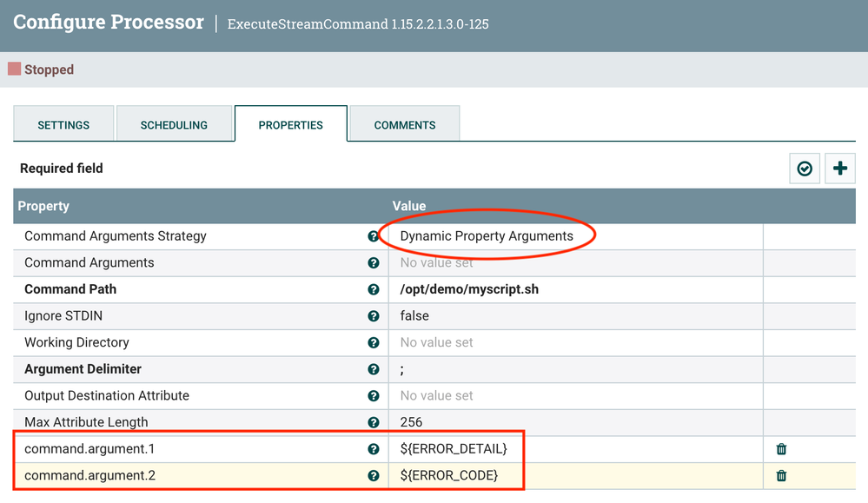Image resolution: width=868 pixels, height=503 pixels.
Task: Edit Max Attribute Length value 256
Action: coord(576,422)
